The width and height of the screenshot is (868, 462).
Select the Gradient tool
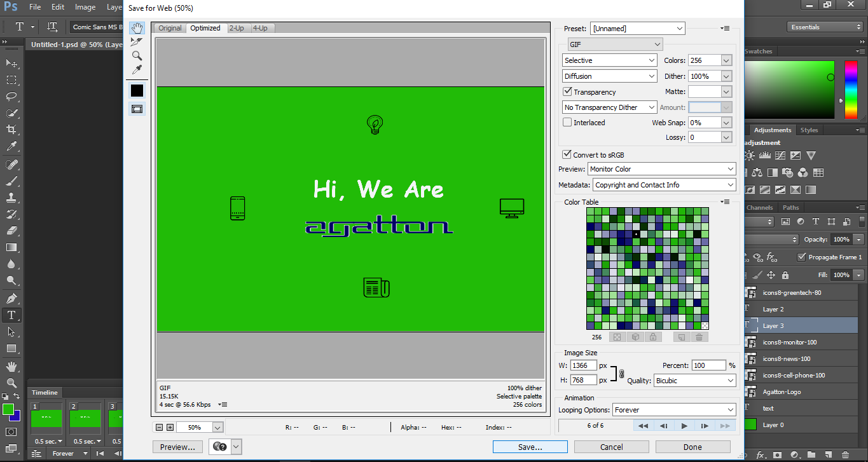click(11, 247)
